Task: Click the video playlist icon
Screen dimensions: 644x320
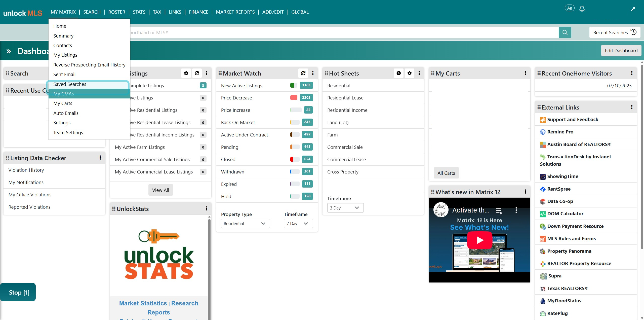Action: [499, 210]
